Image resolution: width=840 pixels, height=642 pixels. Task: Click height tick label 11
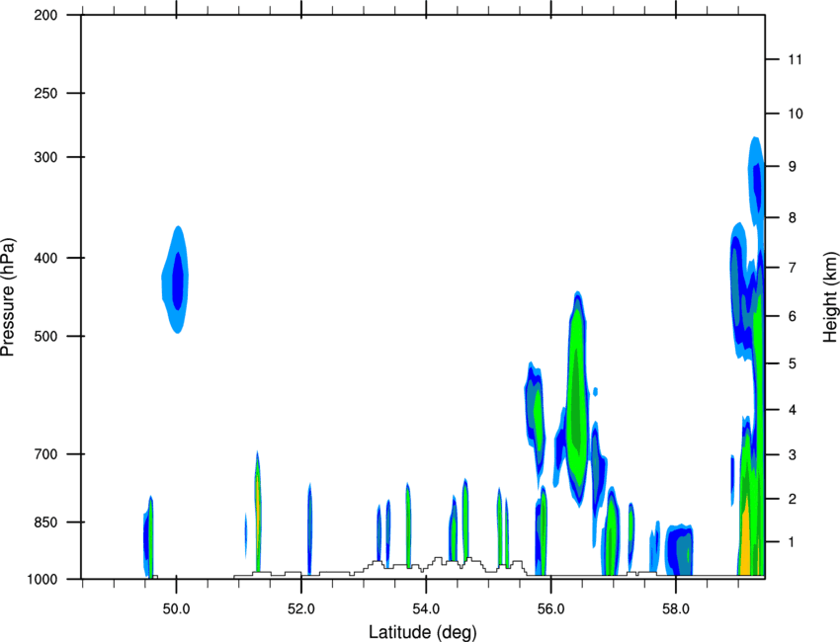click(x=795, y=59)
